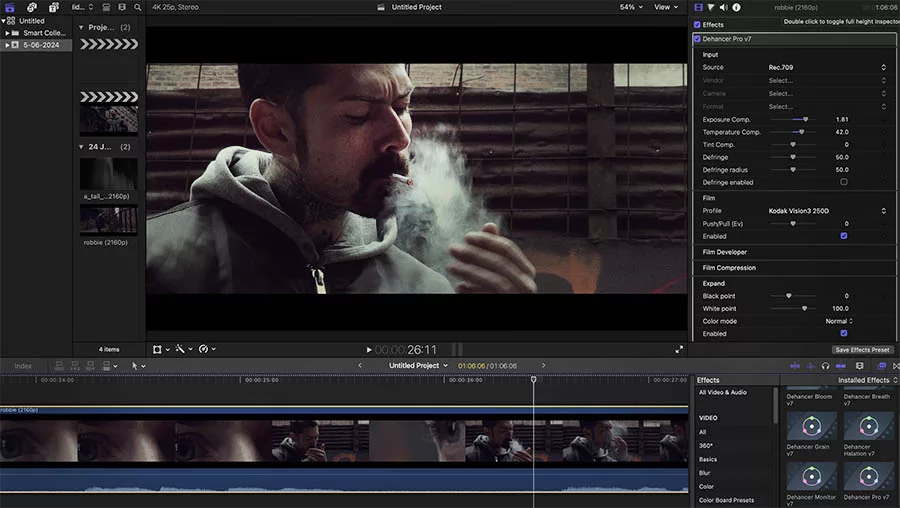This screenshot has width=900, height=508.
Task: Select Blur category in Effects browser
Action: pos(706,473)
